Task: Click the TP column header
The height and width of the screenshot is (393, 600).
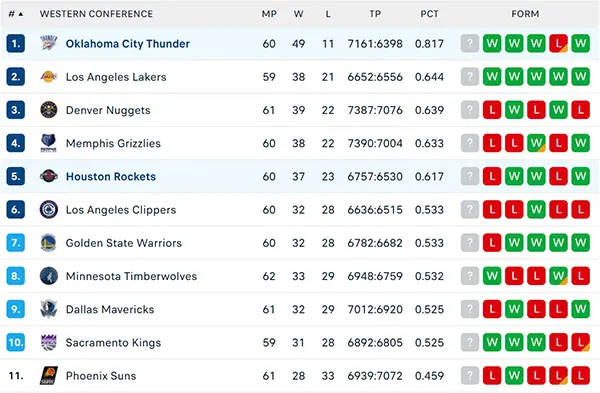Action: [x=375, y=14]
